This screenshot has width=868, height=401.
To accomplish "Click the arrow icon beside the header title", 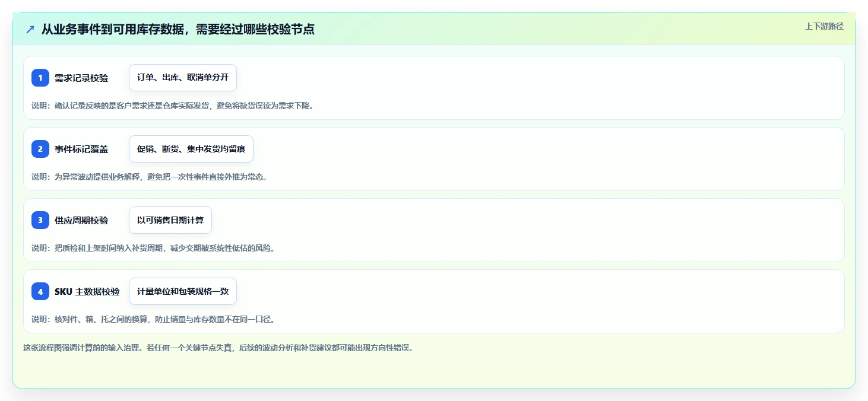I will tap(30, 29).
